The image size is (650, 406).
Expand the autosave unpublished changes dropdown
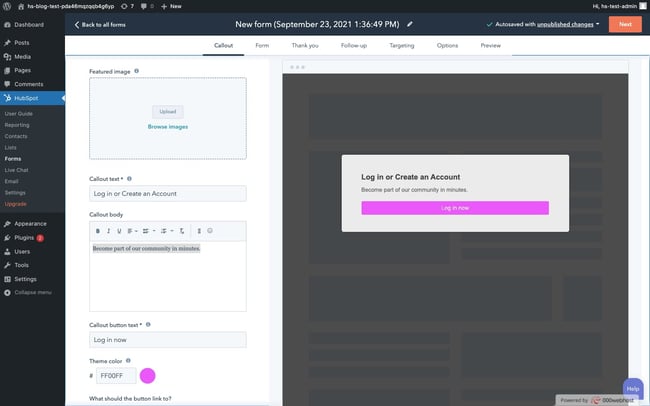(597, 23)
